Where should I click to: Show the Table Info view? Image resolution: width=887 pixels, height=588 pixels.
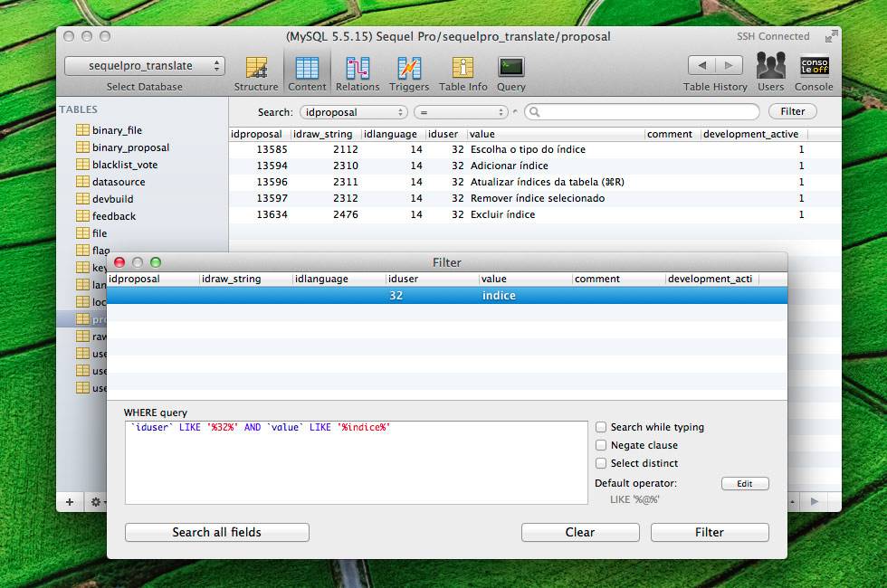pos(463,68)
